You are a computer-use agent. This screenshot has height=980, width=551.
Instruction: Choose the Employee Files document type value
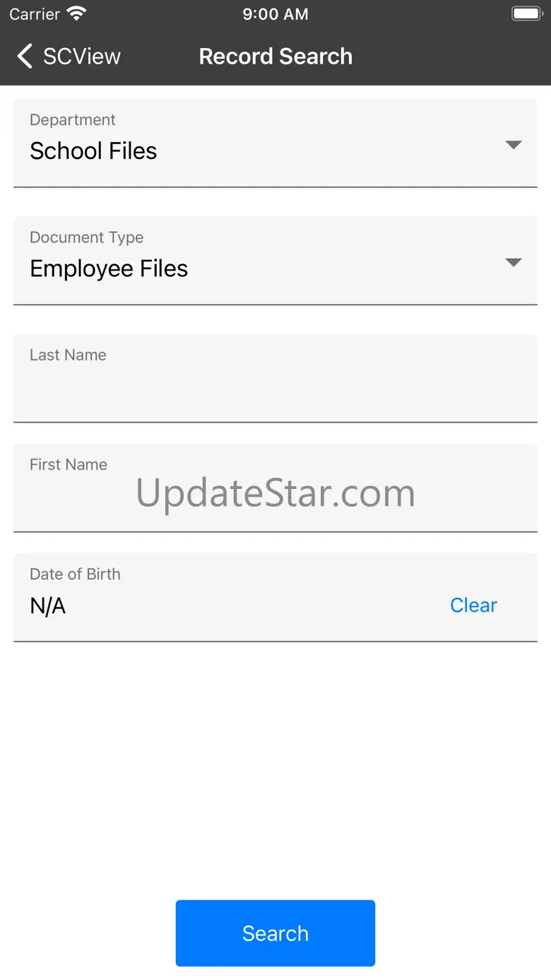tap(109, 268)
